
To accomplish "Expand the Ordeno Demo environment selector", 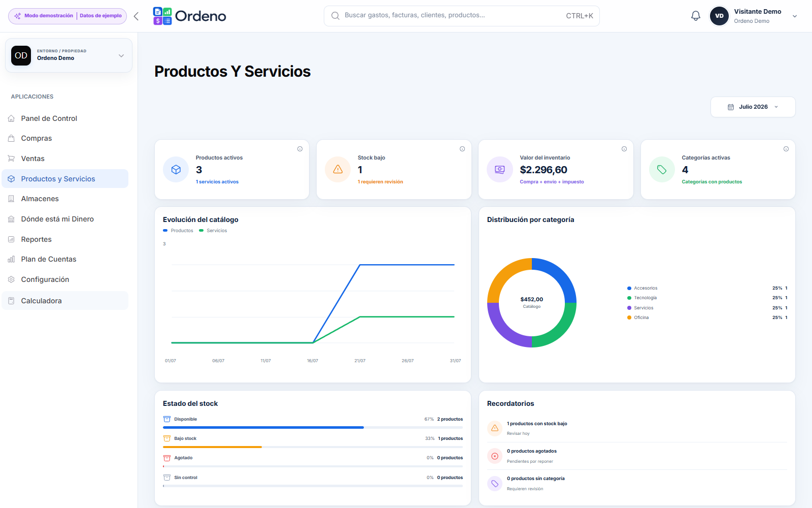I will 69,55.
